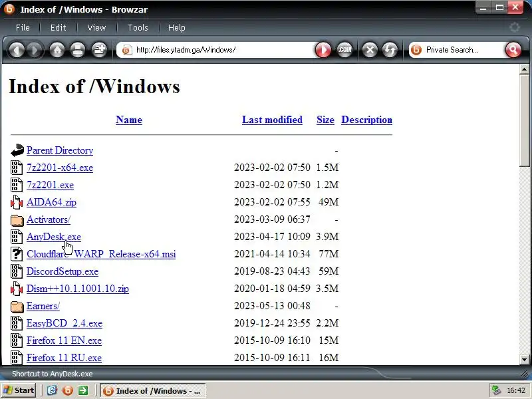
Task: Click the scrollbar up arrow
Action: [524, 70]
